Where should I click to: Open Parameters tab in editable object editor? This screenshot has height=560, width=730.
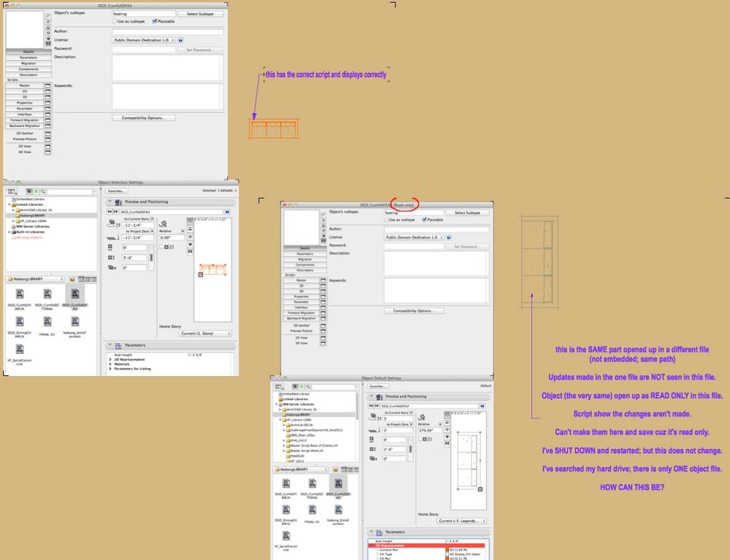tap(28, 58)
